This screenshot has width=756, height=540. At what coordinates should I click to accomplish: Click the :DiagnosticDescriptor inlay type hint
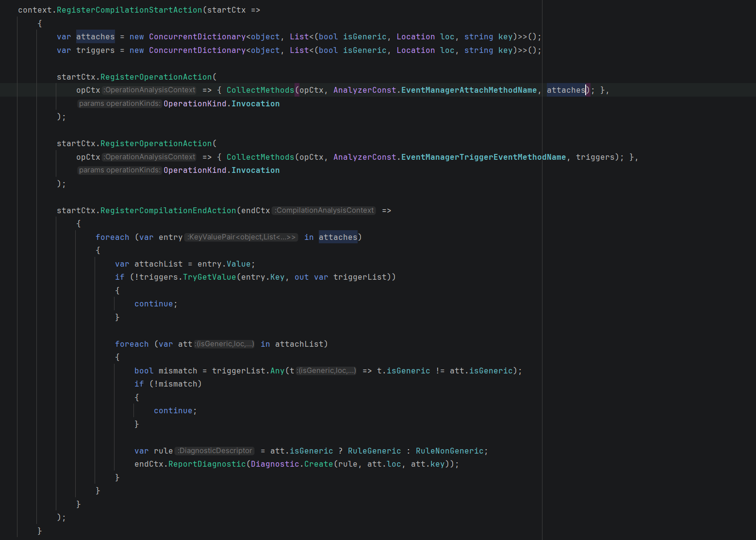click(x=215, y=451)
